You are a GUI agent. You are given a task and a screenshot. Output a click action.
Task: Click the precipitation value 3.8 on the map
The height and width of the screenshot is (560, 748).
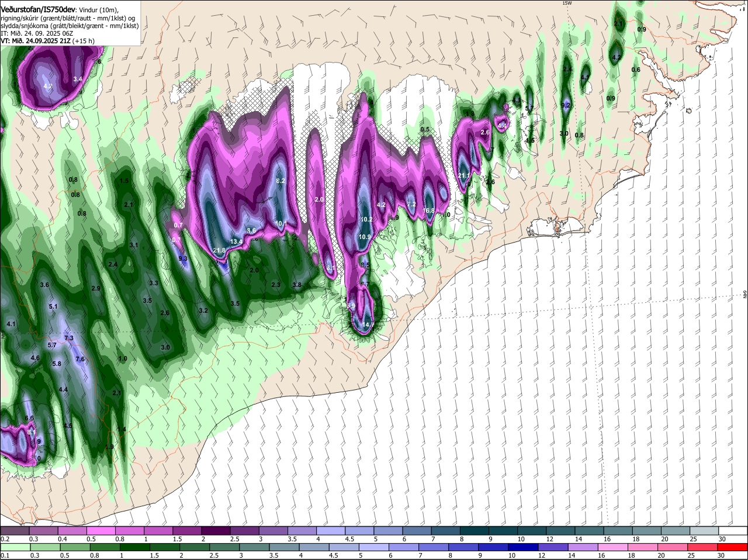point(297,285)
